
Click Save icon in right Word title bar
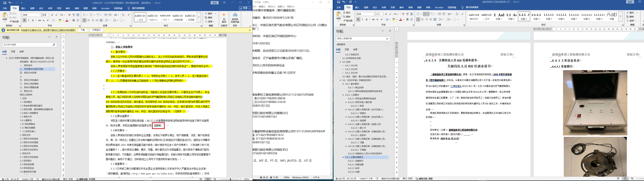[338, 2]
